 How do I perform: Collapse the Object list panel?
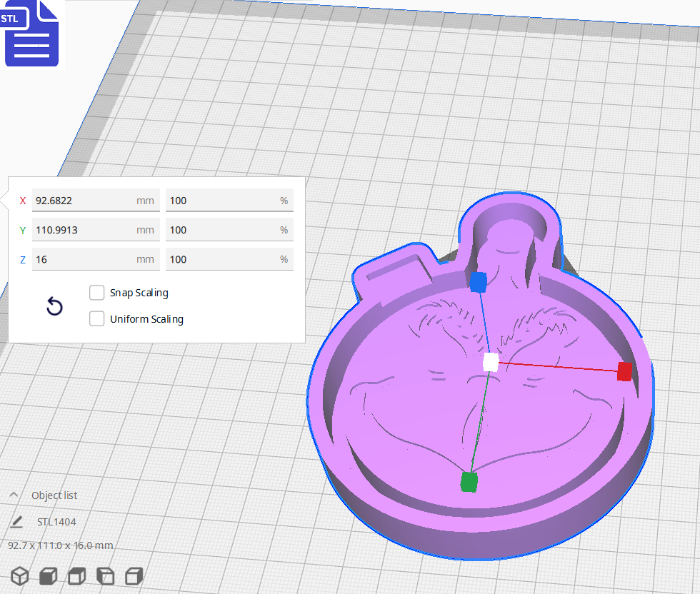pos(14,495)
